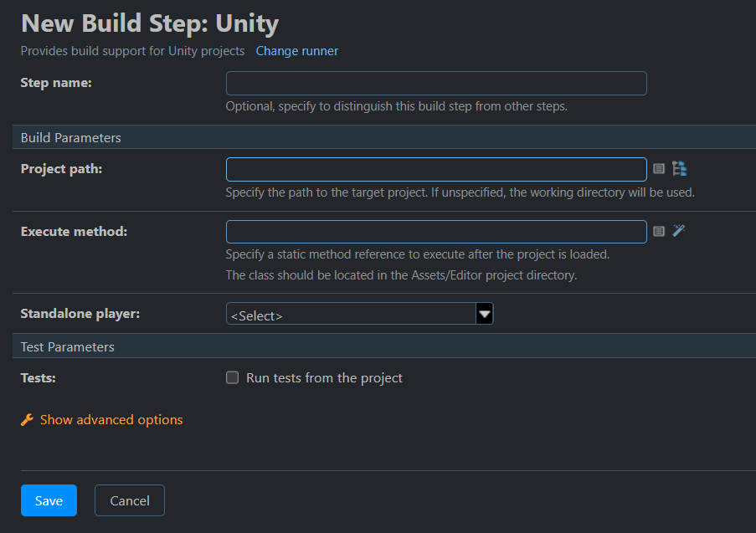Click the Test Parameters section header
This screenshot has width=756, height=533.
[384, 346]
